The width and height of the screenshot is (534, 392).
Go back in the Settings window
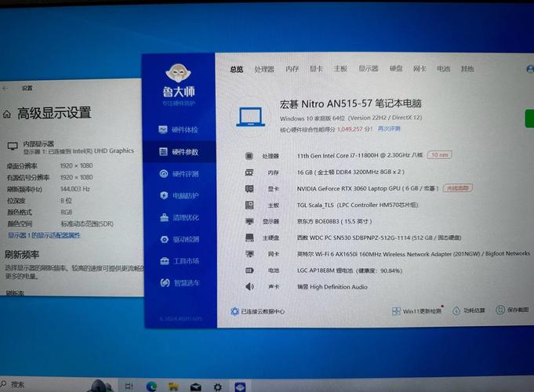tap(5, 89)
